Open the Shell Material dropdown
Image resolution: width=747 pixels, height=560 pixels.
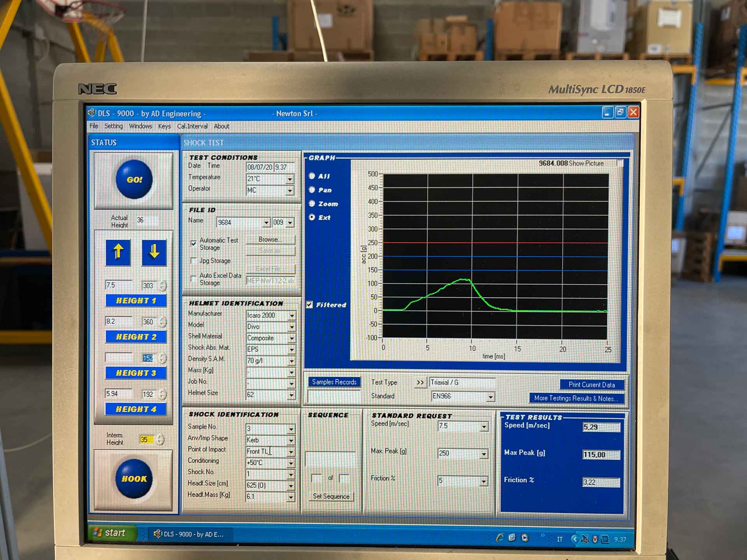(x=291, y=338)
